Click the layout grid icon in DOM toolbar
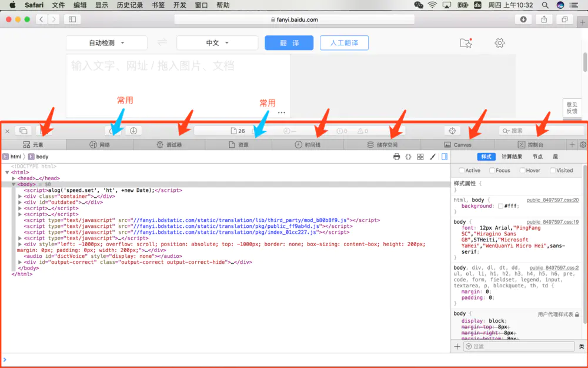Image resolution: width=588 pixels, height=368 pixels. click(420, 157)
